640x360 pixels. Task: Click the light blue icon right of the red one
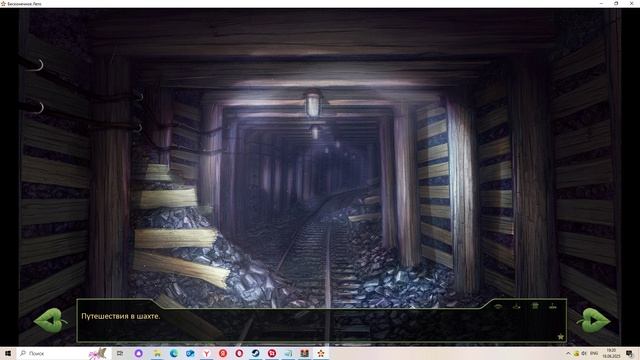point(288,353)
